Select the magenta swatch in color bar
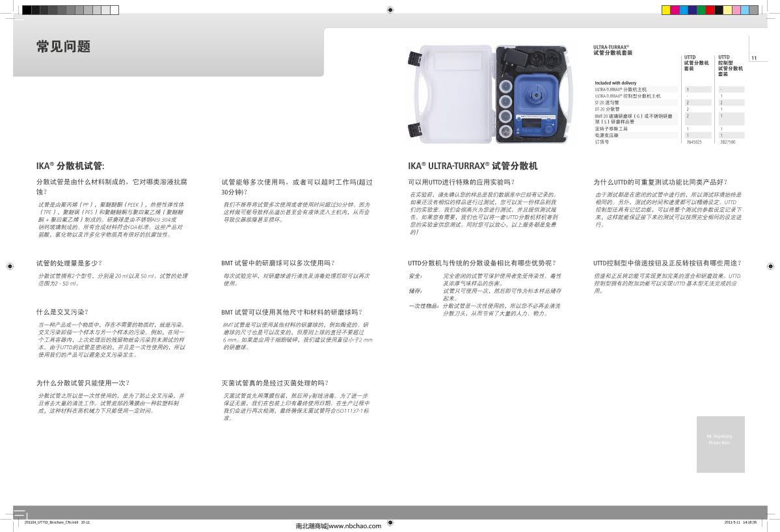Screen dimensions: 780x532 tap(675, 10)
